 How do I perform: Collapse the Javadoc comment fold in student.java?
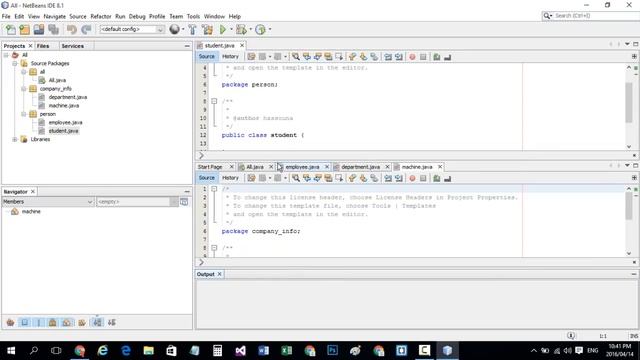(x=214, y=101)
